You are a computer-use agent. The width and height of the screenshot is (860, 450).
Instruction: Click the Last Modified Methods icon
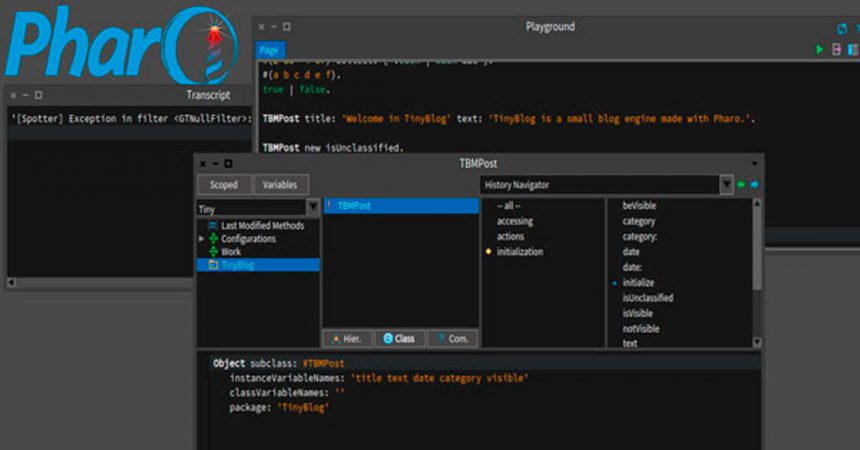(212, 226)
